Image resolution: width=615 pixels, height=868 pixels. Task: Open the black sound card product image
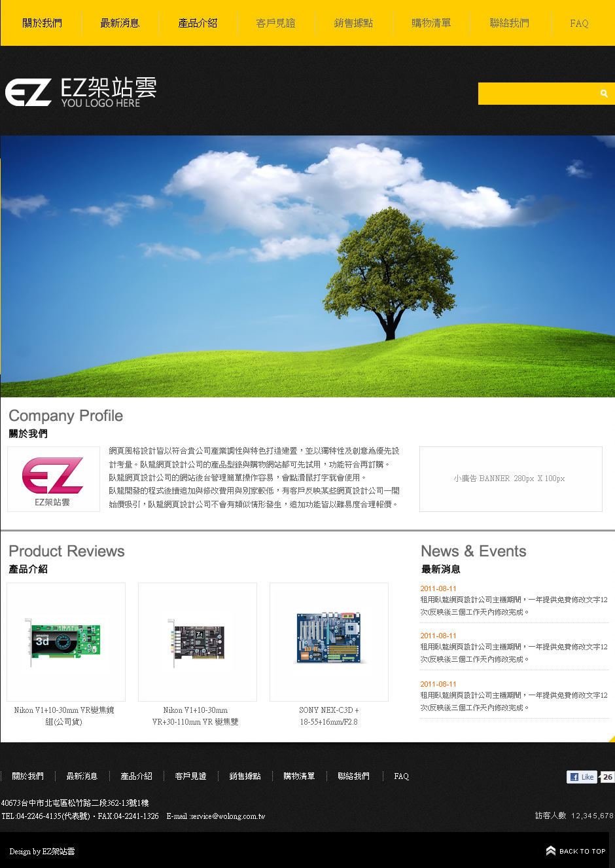(197, 642)
